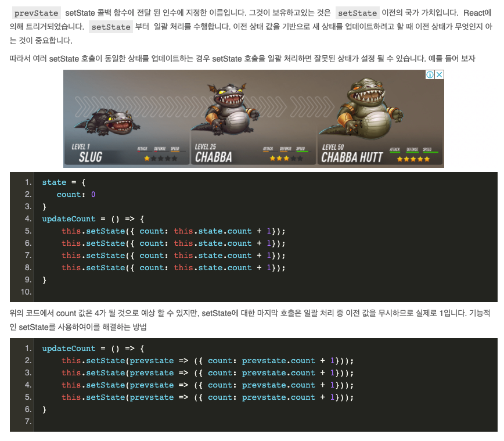Click the first inline 'setState' code tag

pyautogui.click(x=358, y=13)
